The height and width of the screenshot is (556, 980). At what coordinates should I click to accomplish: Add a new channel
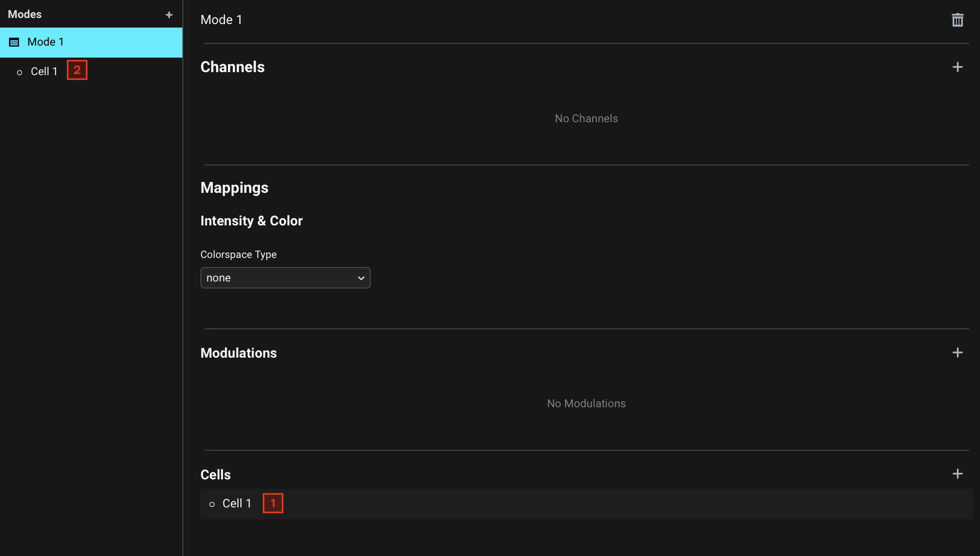pos(957,67)
